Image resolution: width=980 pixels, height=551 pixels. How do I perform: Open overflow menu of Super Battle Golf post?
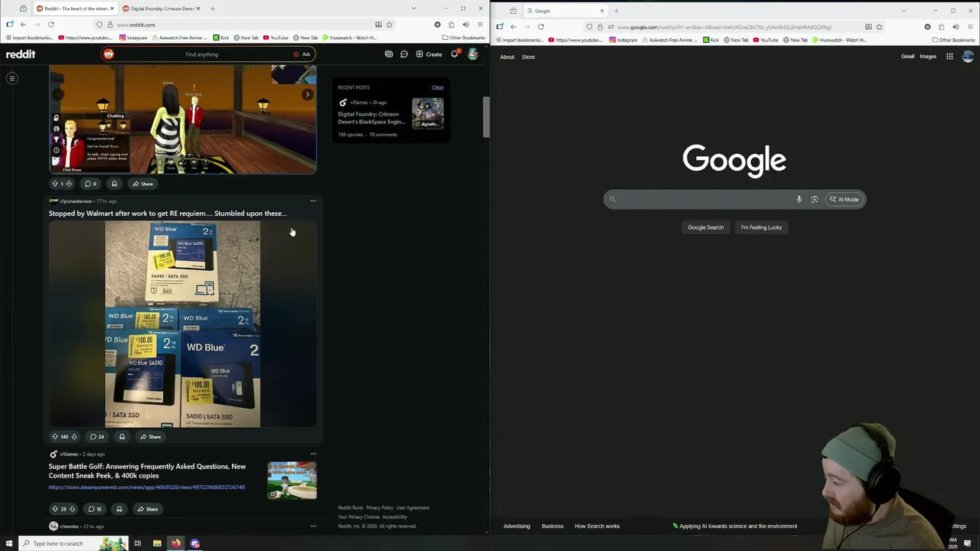(313, 454)
